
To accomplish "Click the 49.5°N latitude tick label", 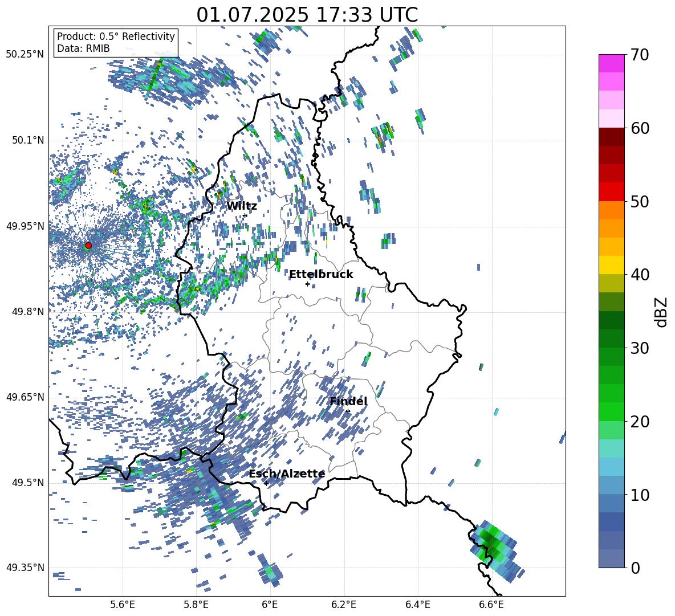I will [x=27, y=483].
